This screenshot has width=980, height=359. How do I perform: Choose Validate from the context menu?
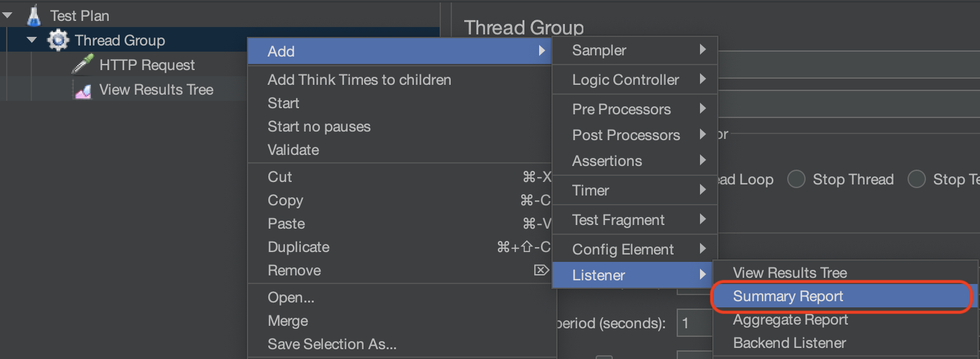294,150
